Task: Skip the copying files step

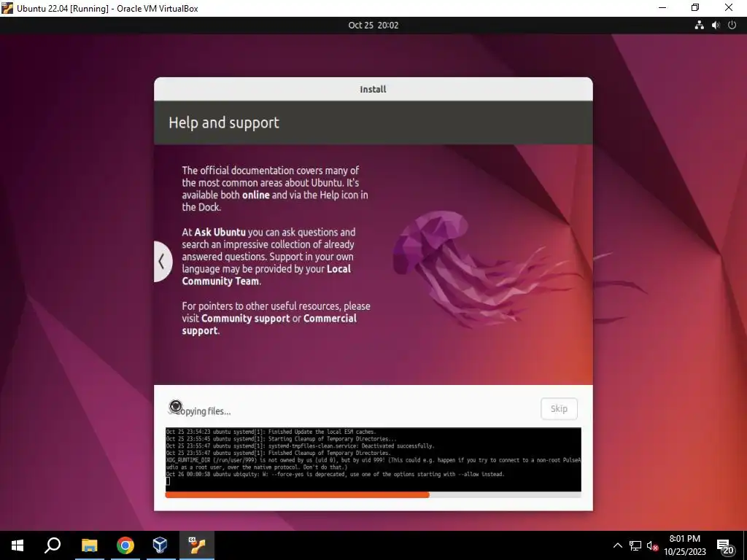Action: [x=559, y=408]
